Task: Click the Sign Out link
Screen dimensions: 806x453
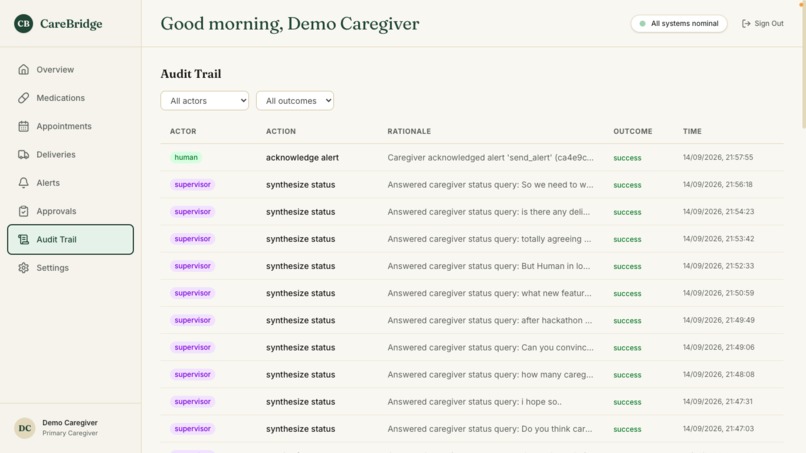Action: (762, 24)
